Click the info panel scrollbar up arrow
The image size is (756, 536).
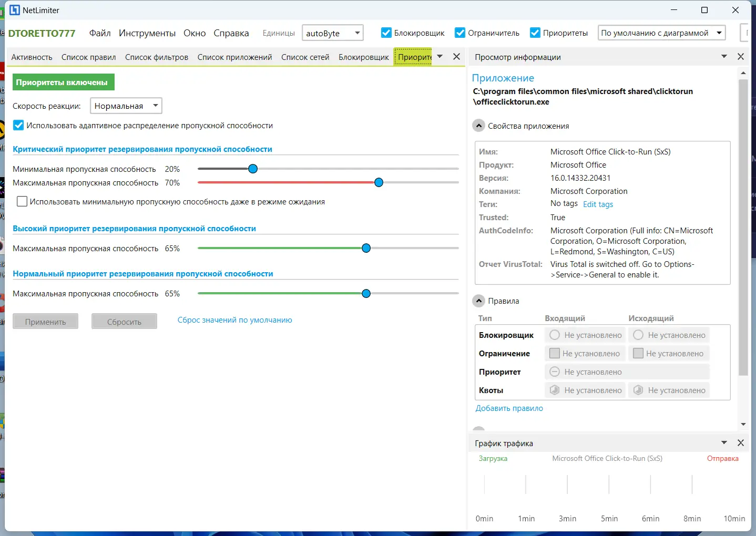743,73
